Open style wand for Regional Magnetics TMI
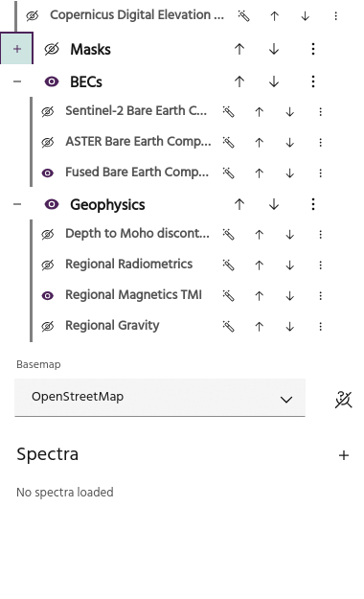This screenshot has width=364, height=599. 228,296
